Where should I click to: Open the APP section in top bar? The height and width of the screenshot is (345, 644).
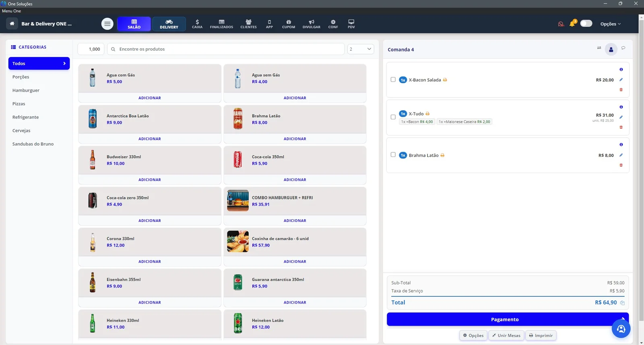click(x=269, y=24)
